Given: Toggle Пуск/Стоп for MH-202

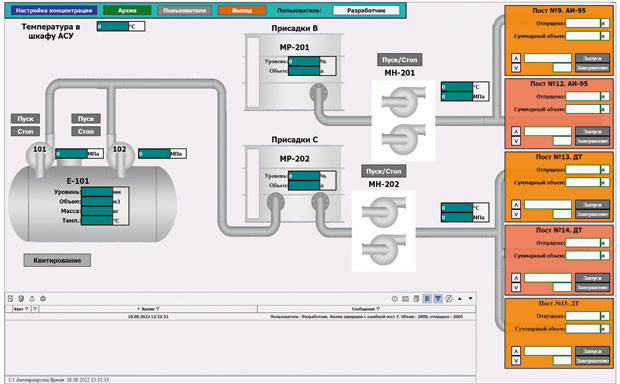Looking at the screenshot, I should pyautogui.click(x=384, y=171).
